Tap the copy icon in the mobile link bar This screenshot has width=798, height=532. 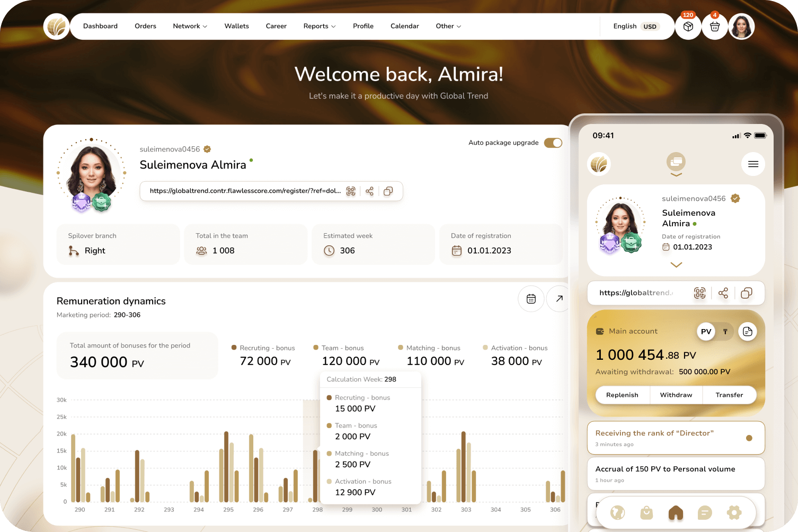pyautogui.click(x=747, y=293)
